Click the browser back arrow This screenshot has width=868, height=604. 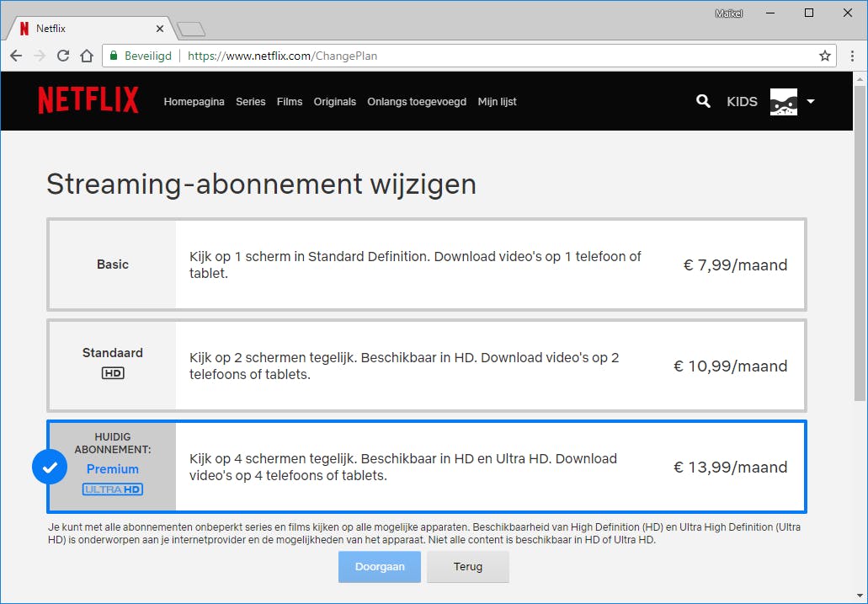tap(16, 56)
